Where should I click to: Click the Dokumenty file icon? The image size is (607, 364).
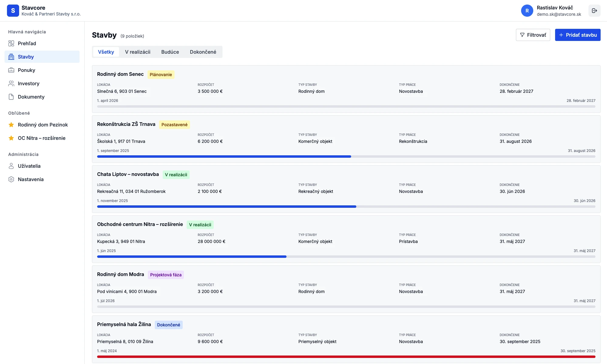pos(11,97)
